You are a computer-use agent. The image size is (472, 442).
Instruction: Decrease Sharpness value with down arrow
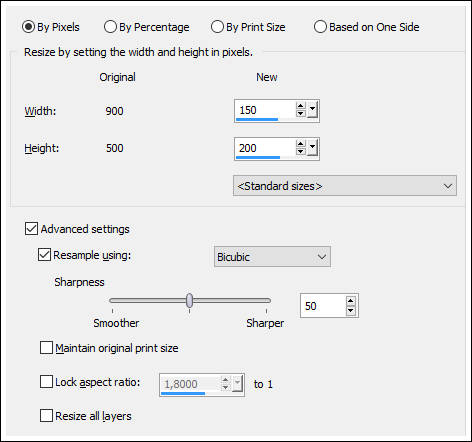point(350,310)
